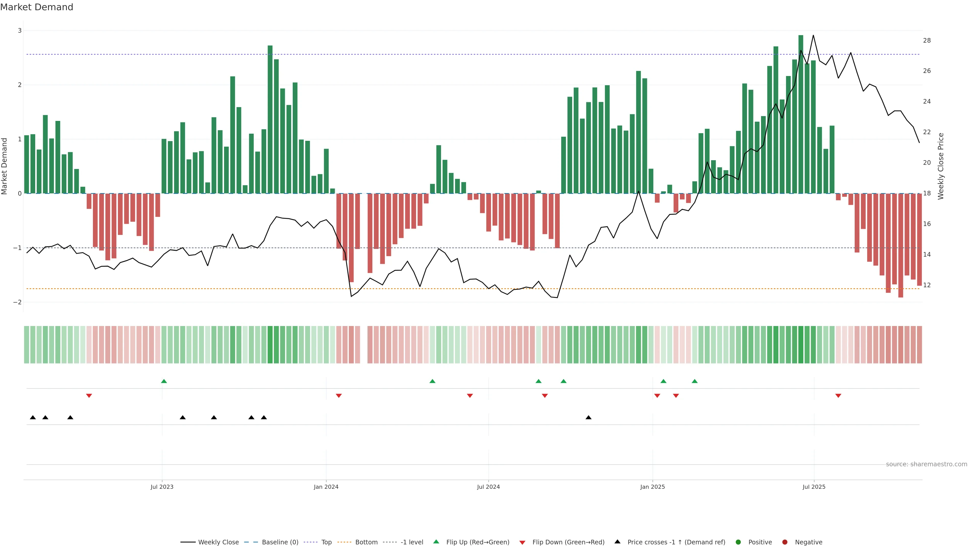This screenshot has width=980, height=551.
Task: Click the black Price crosses -1 legend triangle
Action: coord(617,542)
